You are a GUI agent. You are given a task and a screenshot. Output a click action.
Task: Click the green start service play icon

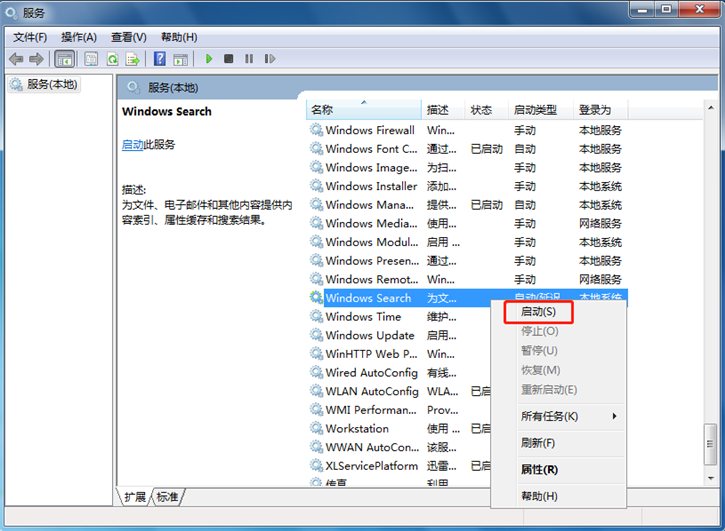coord(209,59)
